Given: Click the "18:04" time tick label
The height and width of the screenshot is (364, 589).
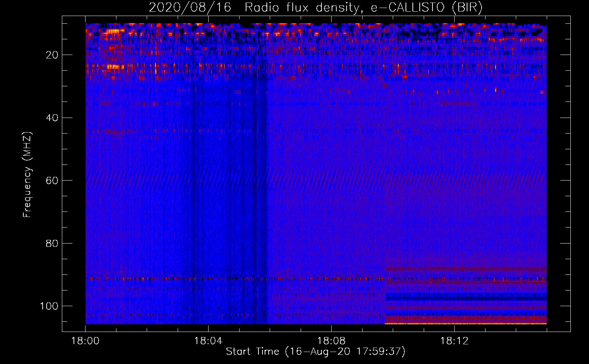Looking at the screenshot, I should [x=208, y=341].
